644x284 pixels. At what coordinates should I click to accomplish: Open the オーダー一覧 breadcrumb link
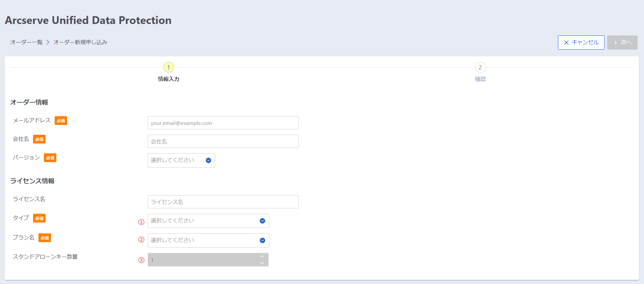click(26, 42)
